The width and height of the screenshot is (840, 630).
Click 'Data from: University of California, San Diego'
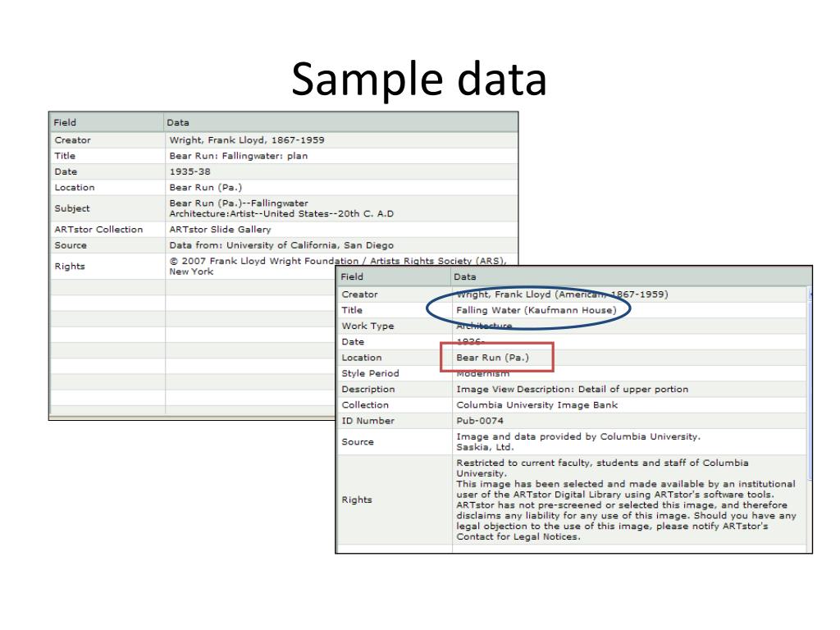281,245
